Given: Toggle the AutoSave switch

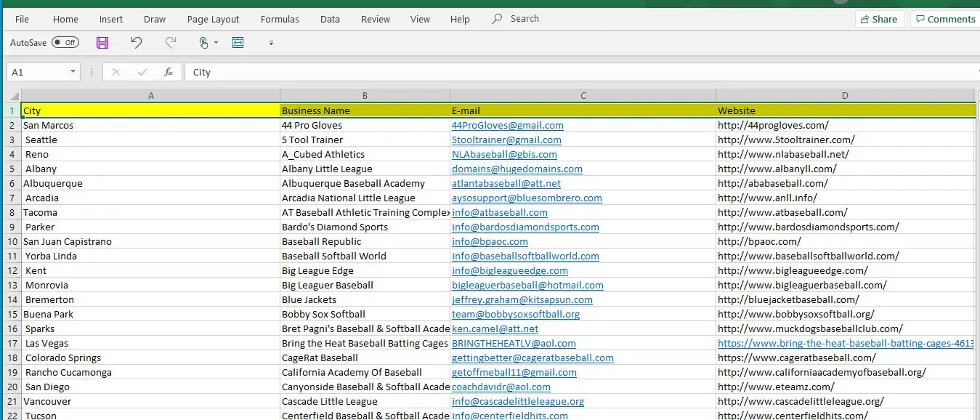Looking at the screenshot, I should [x=65, y=43].
